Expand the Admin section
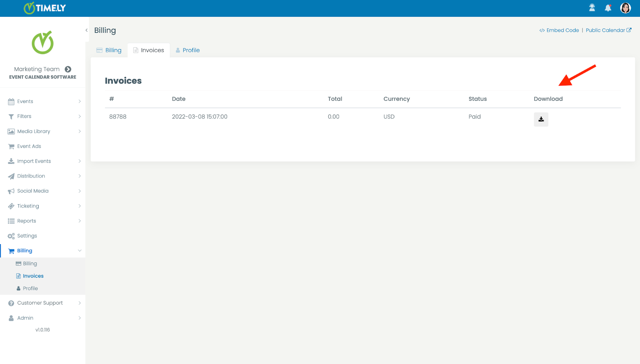The width and height of the screenshot is (640, 364). (x=80, y=318)
